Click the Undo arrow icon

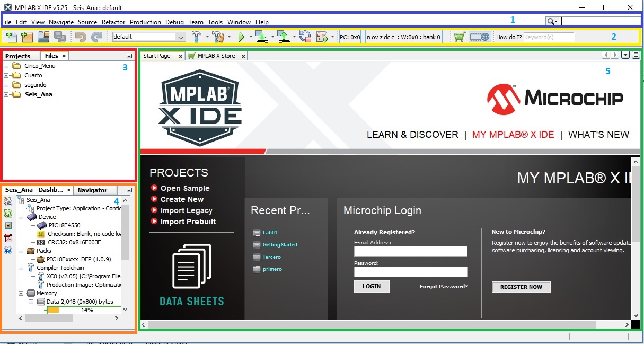[81, 37]
